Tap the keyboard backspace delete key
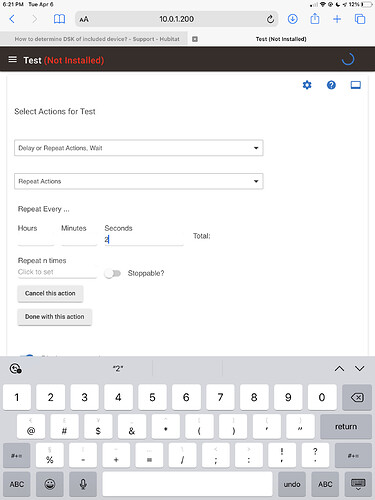Image resolution: width=375 pixels, height=500 pixels. click(x=357, y=397)
